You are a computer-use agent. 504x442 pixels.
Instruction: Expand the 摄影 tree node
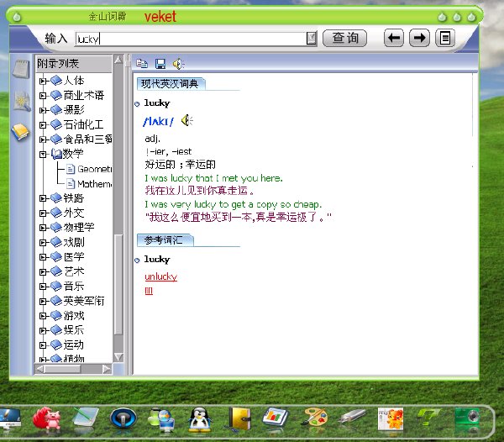click(43, 110)
